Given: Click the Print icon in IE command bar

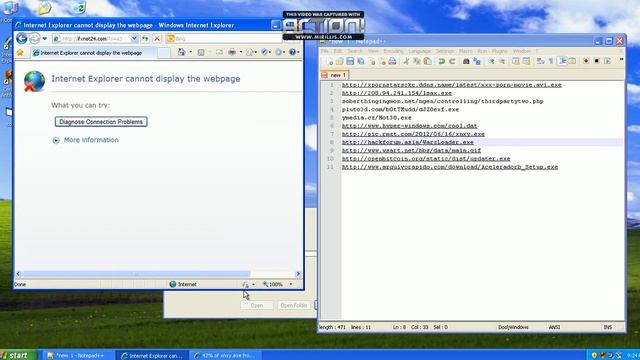Looking at the screenshot, I should (x=232, y=52).
